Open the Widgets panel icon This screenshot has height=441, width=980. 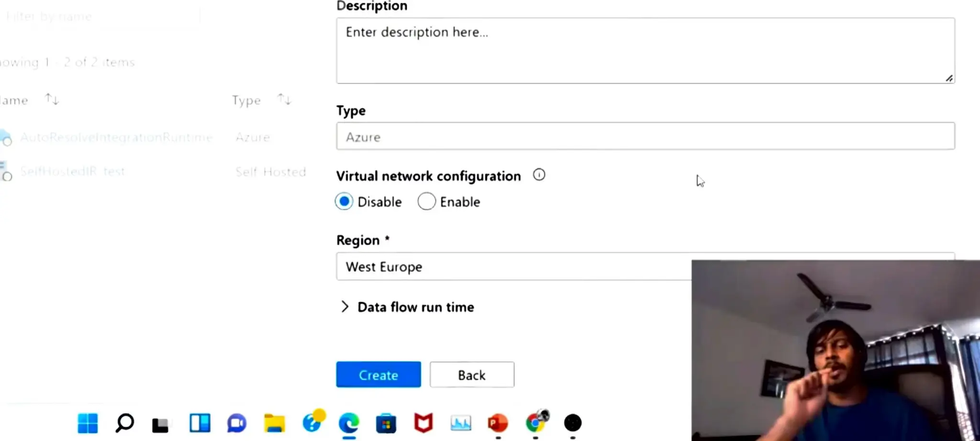[x=200, y=423]
